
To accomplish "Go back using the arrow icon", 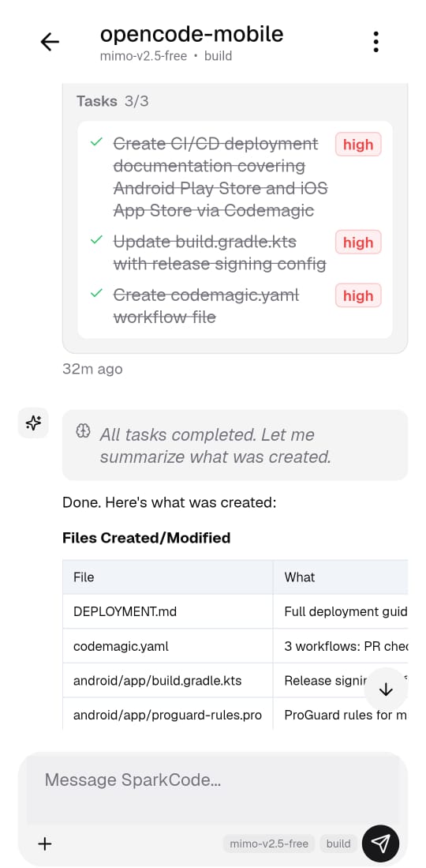I will (x=50, y=42).
